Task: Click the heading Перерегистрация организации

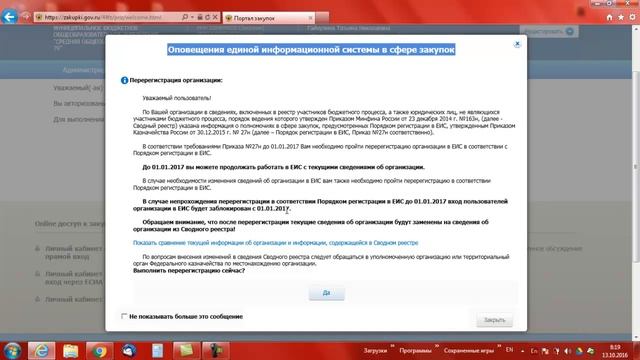Action: (176, 80)
